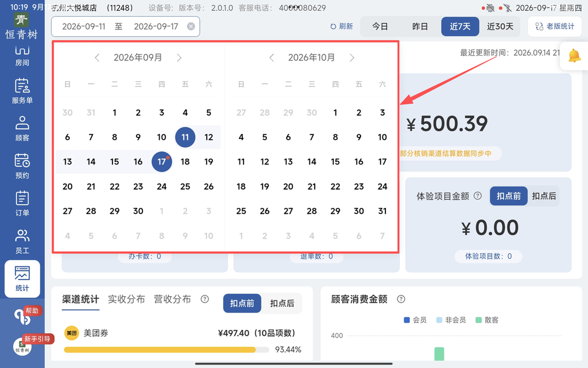Open the 订单 orders sidebar icon
The height and width of the screenshot is (368, 588).
(x=22, y=204)
